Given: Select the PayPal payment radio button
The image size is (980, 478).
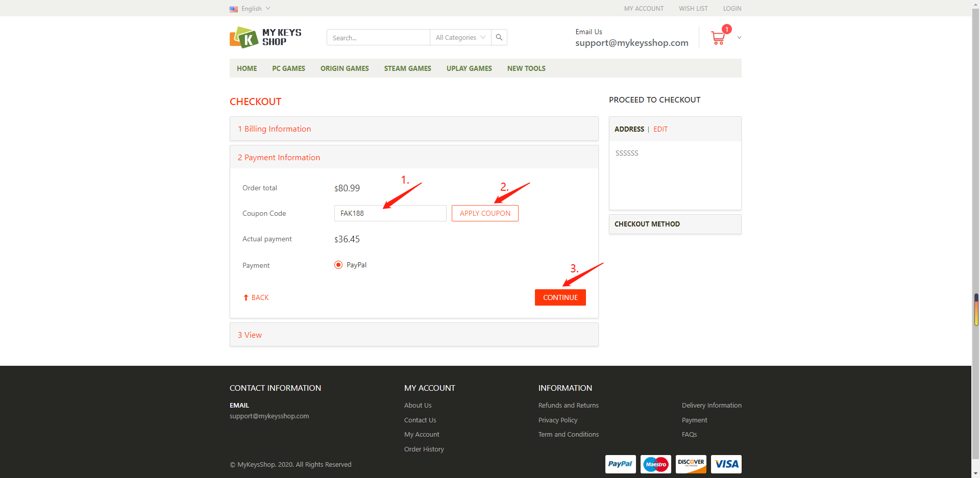Looking at the screenshot, I should tap(338, 265).
